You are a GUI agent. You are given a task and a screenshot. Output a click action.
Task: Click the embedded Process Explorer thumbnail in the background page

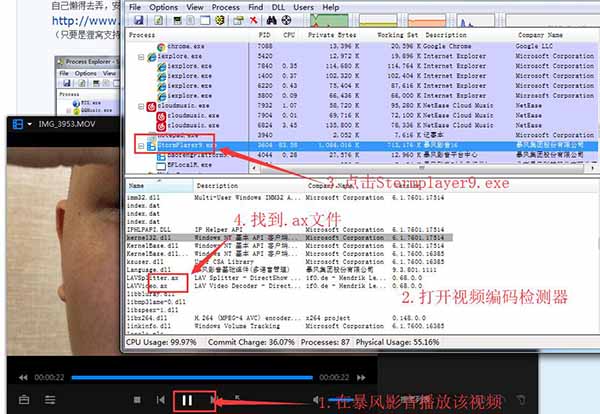tap(88, 86)
